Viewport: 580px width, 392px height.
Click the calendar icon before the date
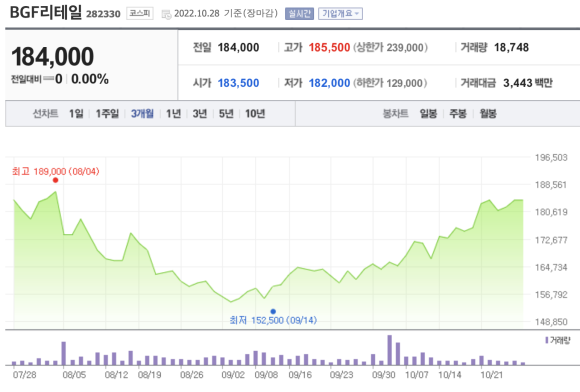click(166, 14)
